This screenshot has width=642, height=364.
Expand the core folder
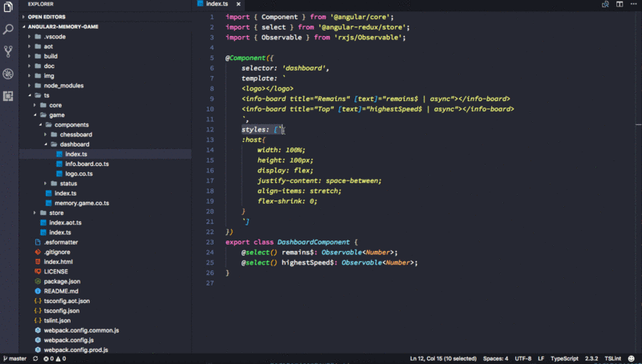point(55,105)
